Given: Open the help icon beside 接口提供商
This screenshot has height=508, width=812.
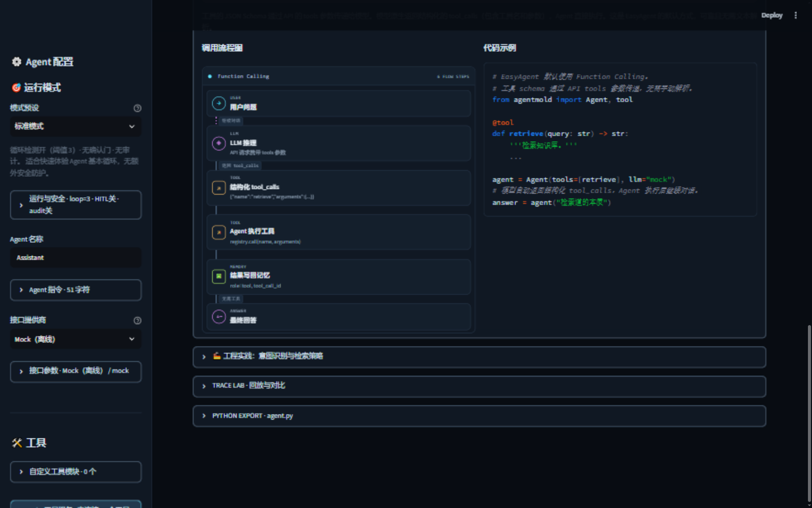Looking at the screenshot, I should pos(137,321).
